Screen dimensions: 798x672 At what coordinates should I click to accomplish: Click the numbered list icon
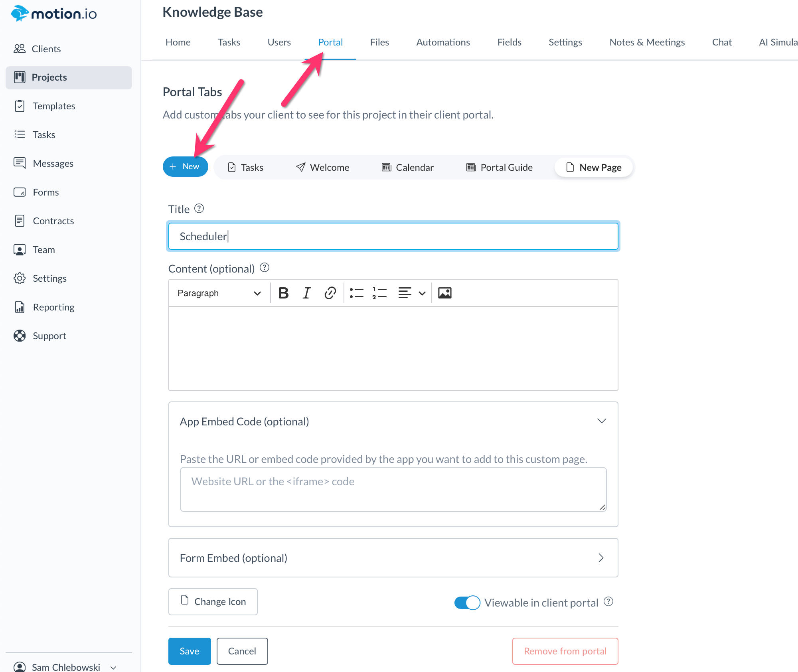click(379, 293)
